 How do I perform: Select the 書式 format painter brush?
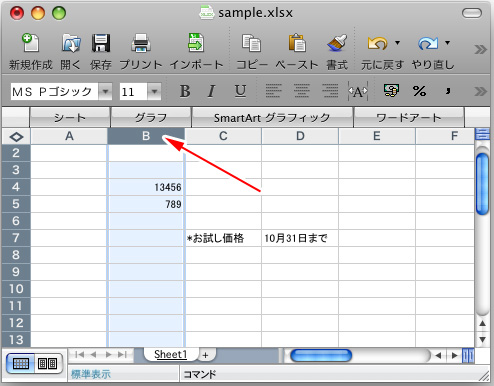pos(337,43)
